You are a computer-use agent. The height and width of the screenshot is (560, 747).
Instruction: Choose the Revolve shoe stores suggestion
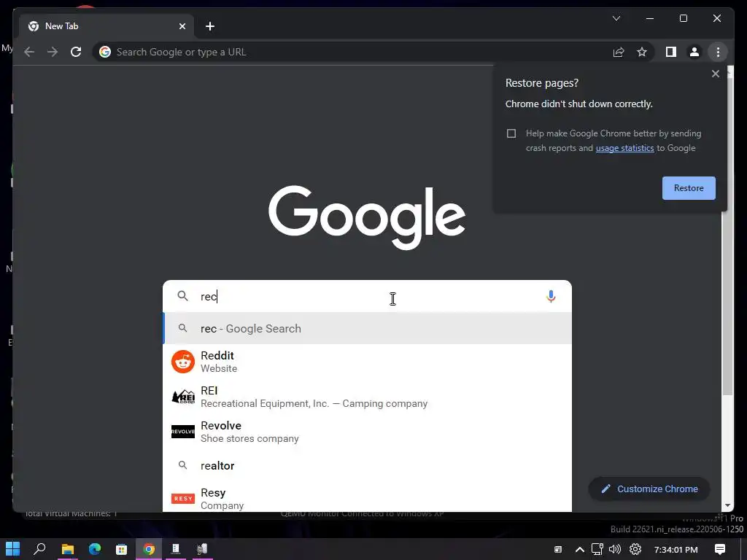click(367, 432)
